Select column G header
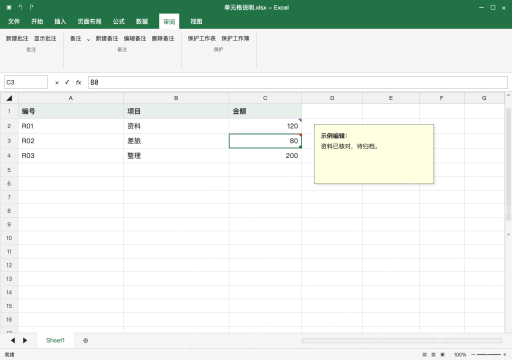512x360 pixels. point(484,98)
